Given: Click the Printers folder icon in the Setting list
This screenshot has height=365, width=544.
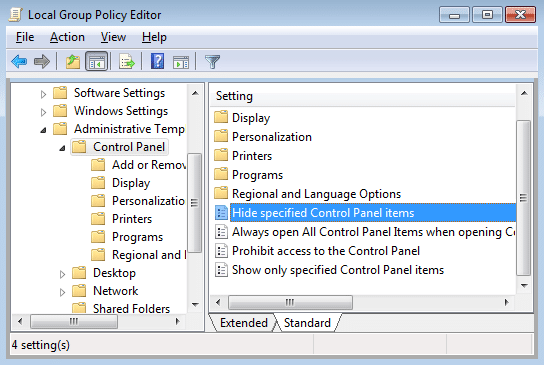Looking at the screenshot, I should click(221, 155).
